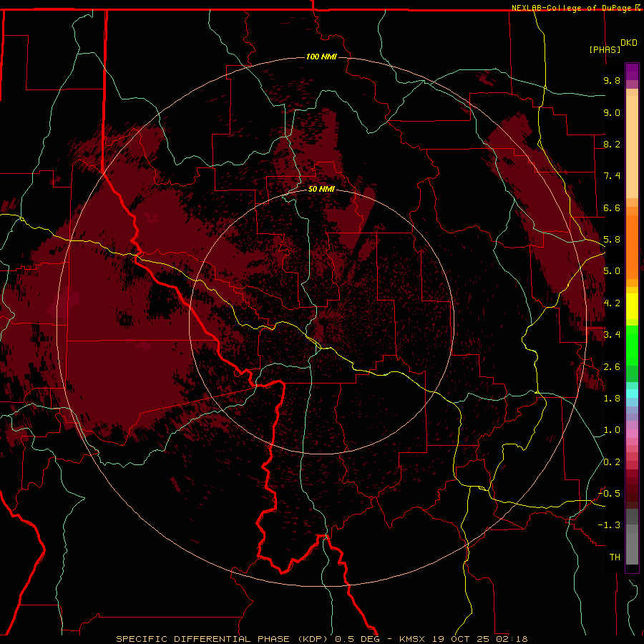Click the 100 NMI range ring label
The width and height of the screenshot is (644, 644).
click(x=321, y=57)
